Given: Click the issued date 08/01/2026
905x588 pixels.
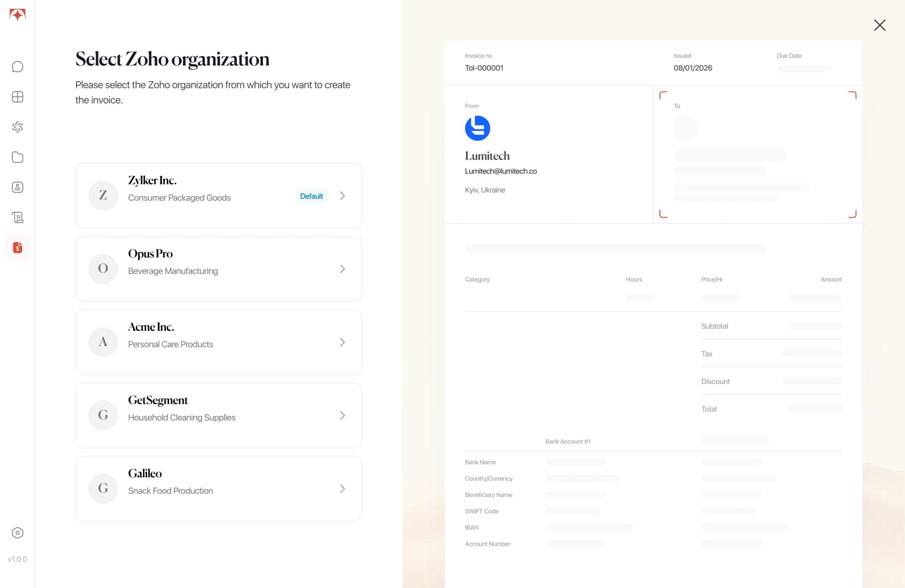Looking at the screenshot, I should (693, 68).
